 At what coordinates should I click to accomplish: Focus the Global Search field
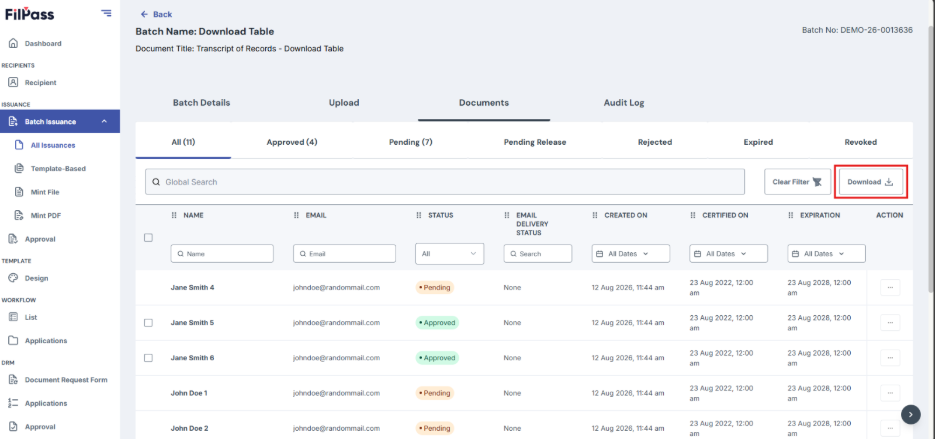(x=445, y=182)
